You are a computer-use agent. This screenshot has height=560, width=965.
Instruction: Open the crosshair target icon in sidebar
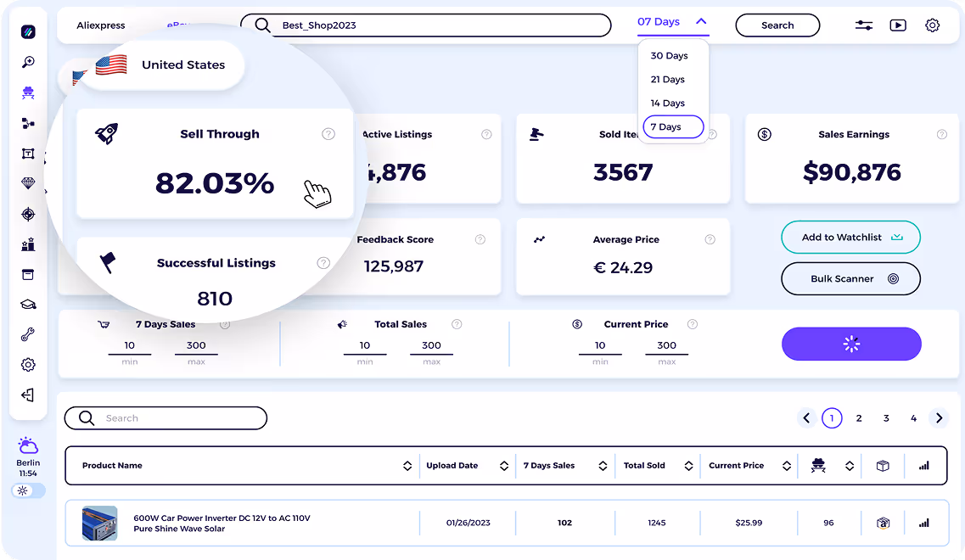28,214
